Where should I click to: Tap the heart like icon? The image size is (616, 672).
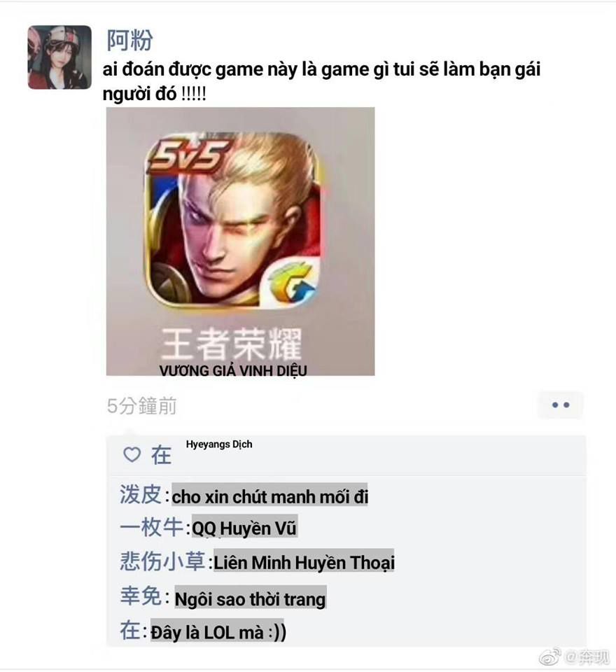(x=132, y=454)
